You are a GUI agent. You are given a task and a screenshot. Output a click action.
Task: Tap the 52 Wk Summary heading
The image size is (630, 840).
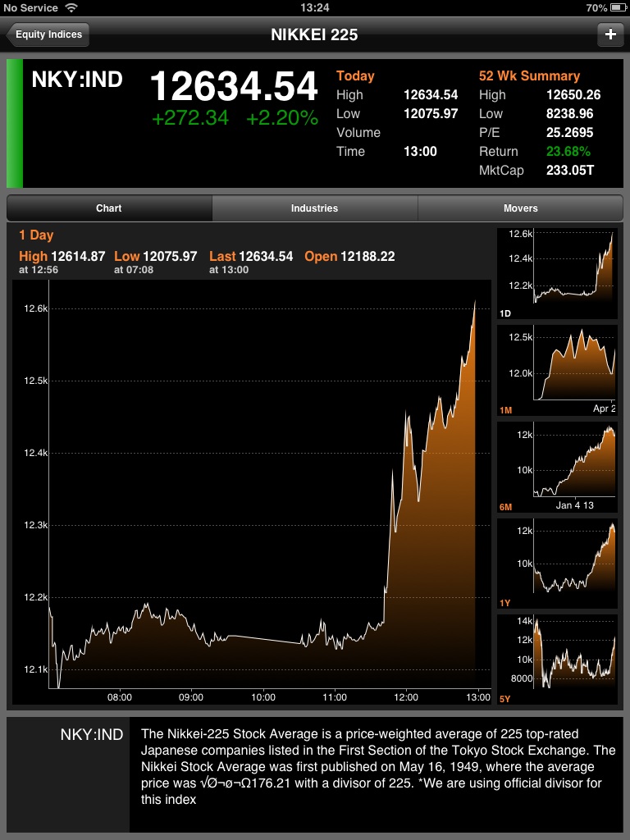click(x=529, y=75)
